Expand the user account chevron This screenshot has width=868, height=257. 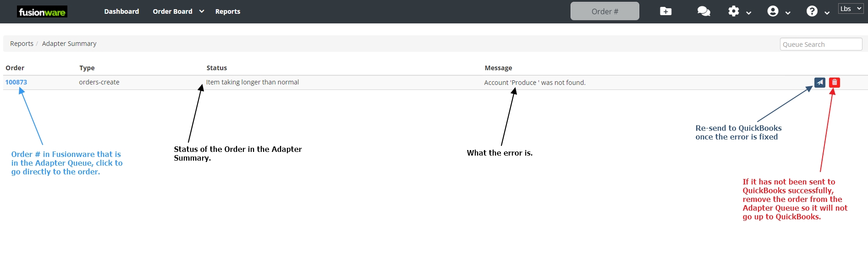(788, 13)
